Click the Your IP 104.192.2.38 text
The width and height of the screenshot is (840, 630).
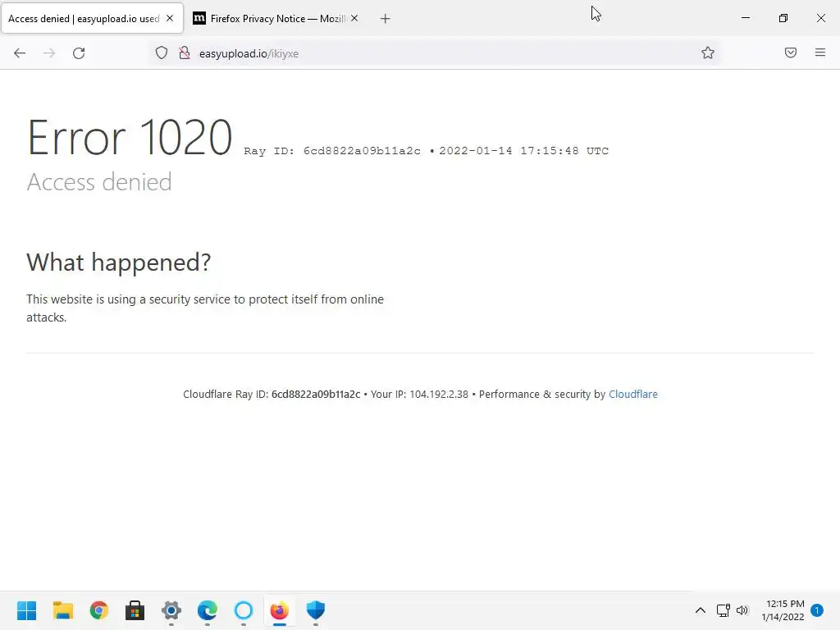pos(419,395)
